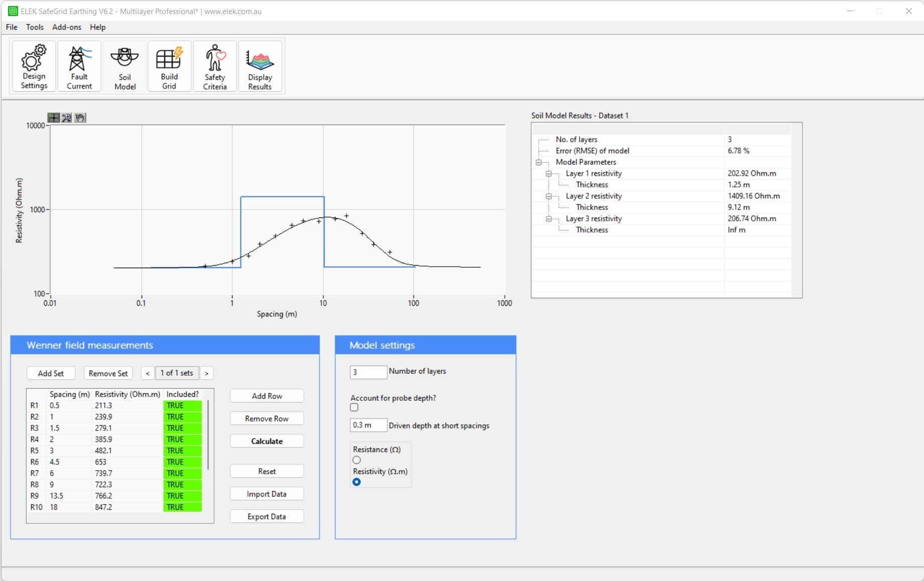
Task: Enable the Account for probe depth checkbox
Action: 354,407
